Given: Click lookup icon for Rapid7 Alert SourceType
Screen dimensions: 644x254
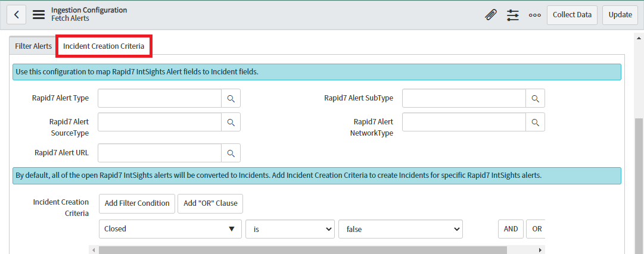Looking at the screenshot, I should [x=231, y=122].
